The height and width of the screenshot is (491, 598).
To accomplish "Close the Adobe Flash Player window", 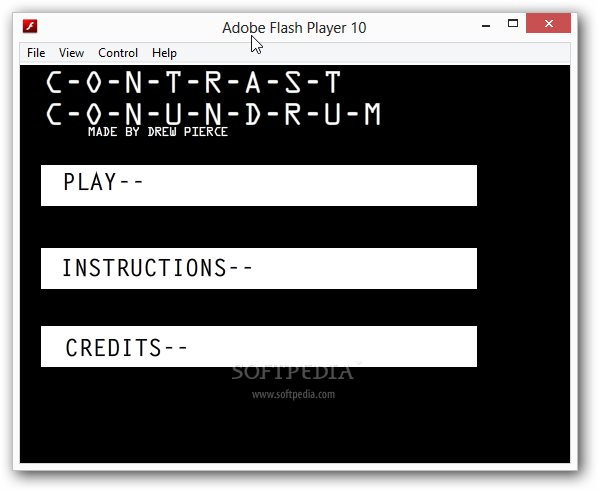I will click(548, 23).
